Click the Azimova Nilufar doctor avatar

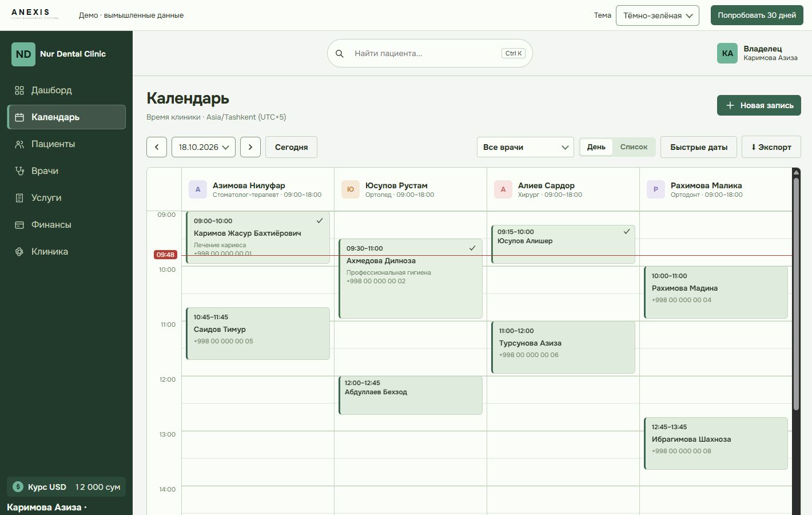pyautogui.click(x=198, y=189)
